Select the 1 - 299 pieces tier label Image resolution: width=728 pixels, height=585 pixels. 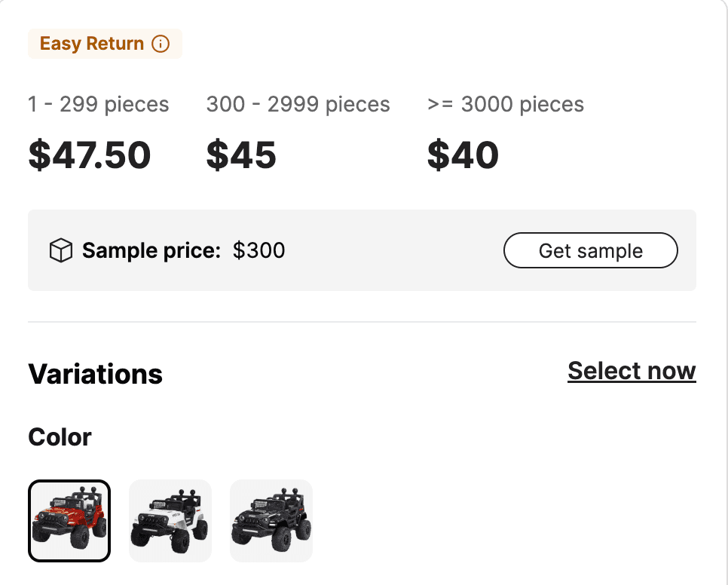[x=98, y=105]
